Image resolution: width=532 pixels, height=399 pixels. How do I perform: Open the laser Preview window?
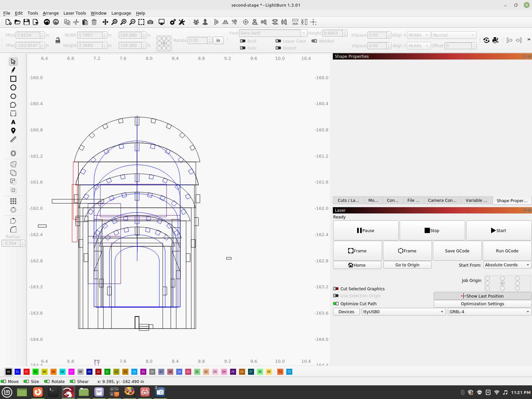click(x=161, y=22)
